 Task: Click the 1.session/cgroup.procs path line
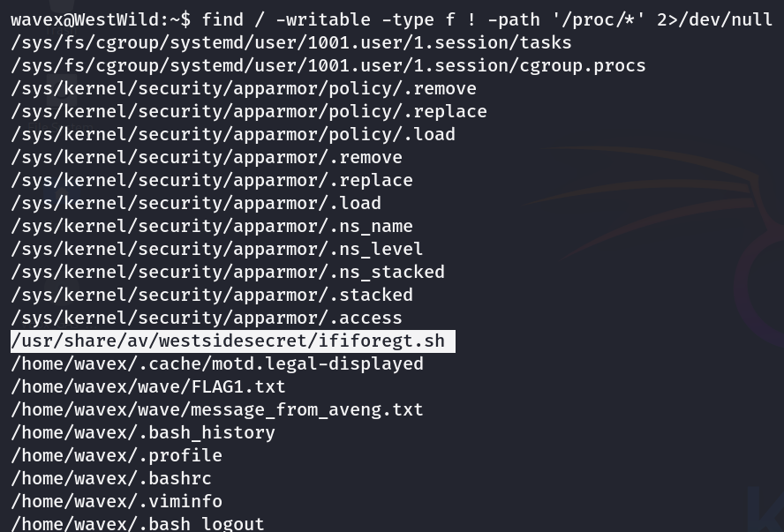click(328, 65)
